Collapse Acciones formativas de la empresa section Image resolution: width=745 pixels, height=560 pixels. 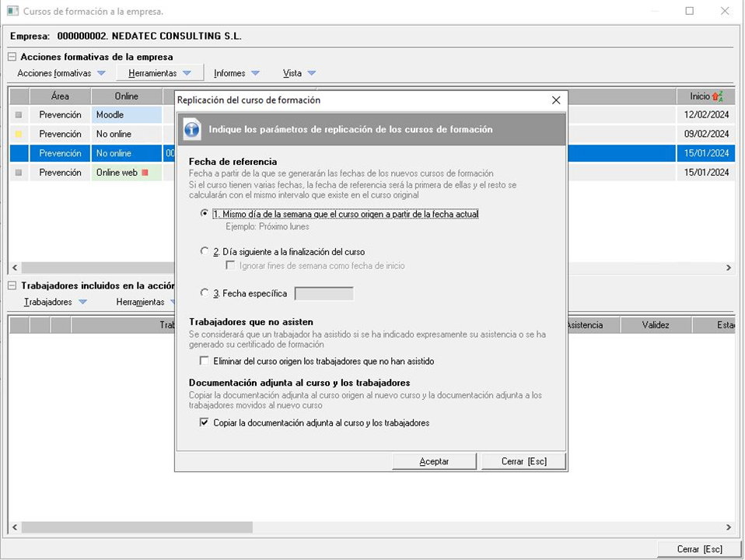[x=12, y=57]
